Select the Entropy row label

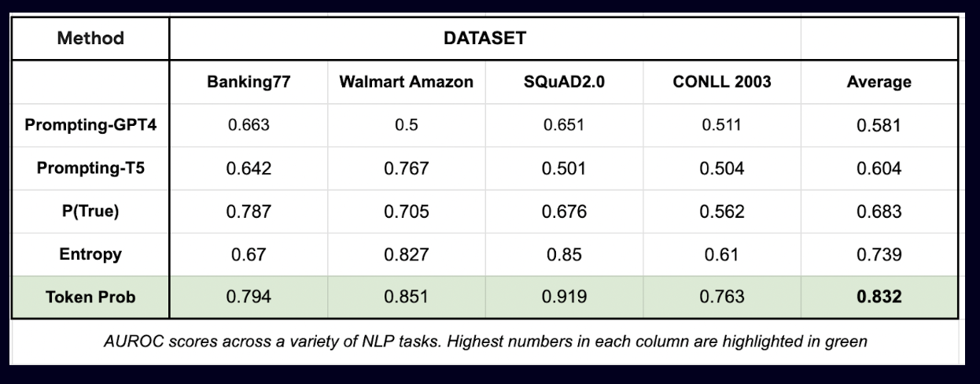click(90, 256)
